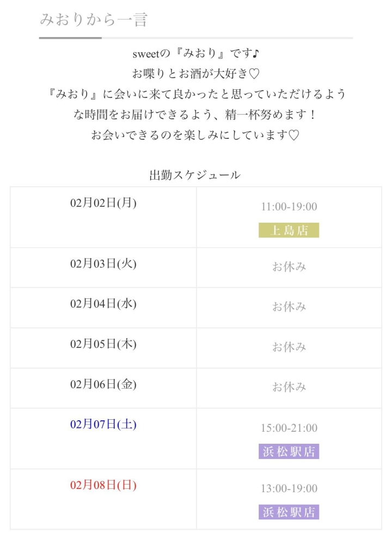Viewport: 392px width, 539px height.
Task: Click the 浜松駅店 badge for Sunday 02月08日
Action: click(x=289, y=512)
